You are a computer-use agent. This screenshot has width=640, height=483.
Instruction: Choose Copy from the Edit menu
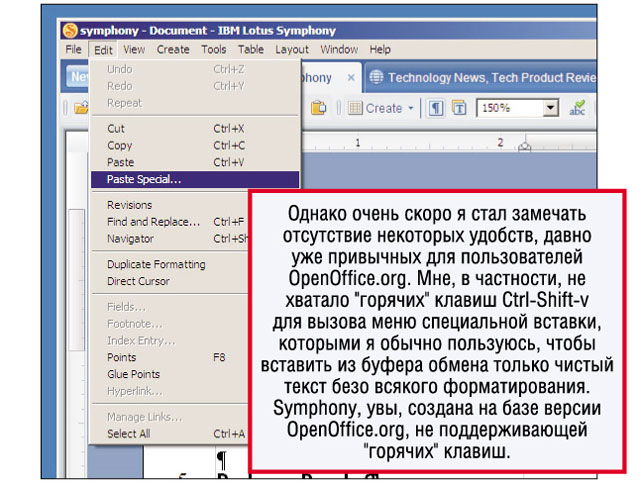click(x=195, y=145)
